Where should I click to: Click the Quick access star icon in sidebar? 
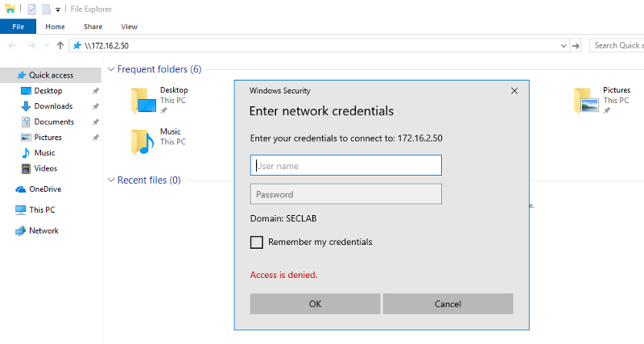coord(22,75)
